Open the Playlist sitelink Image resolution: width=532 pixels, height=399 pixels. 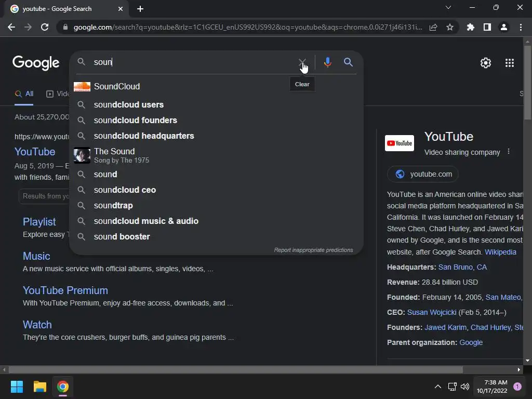pyautogui.click(x=39, y=222)
